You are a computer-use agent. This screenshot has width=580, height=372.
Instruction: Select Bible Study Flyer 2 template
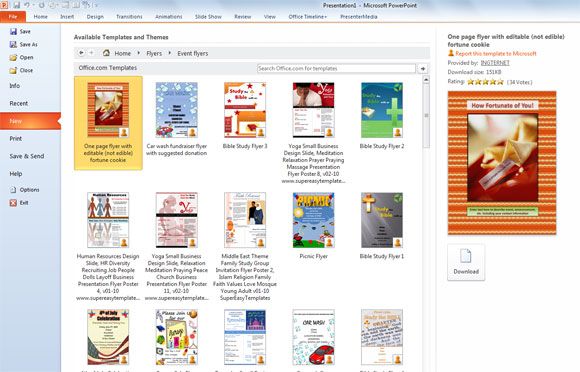click(382, 110)
